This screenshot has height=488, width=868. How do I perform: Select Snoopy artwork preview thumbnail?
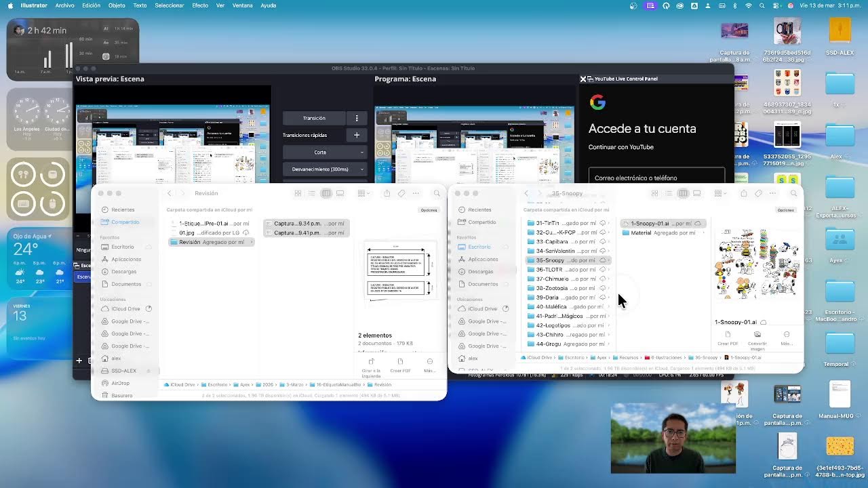click(x=757, y=264)
